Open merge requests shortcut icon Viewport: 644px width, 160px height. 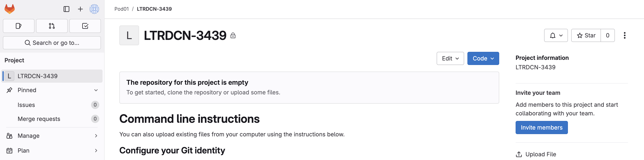[x=52, y=26]
